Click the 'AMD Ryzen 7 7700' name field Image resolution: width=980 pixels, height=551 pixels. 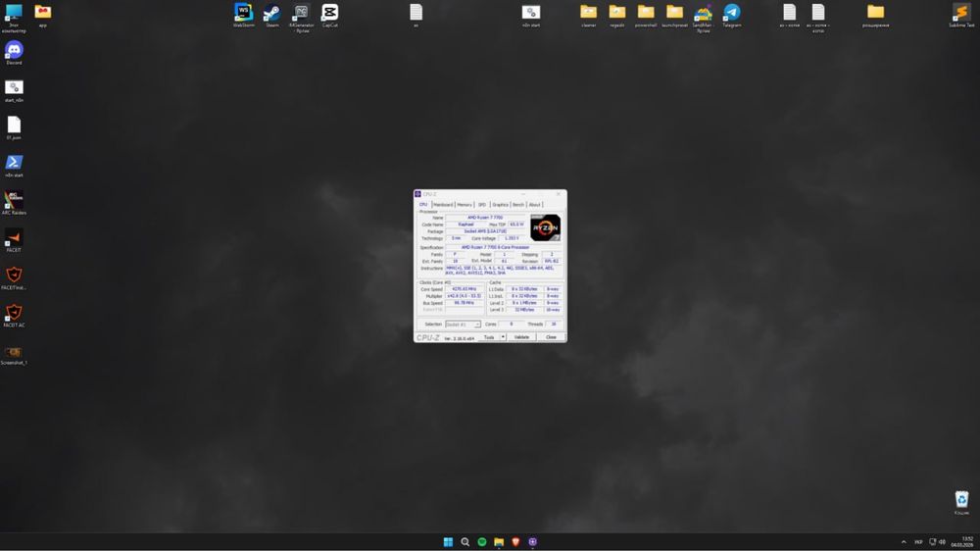(x=485, y=218)
